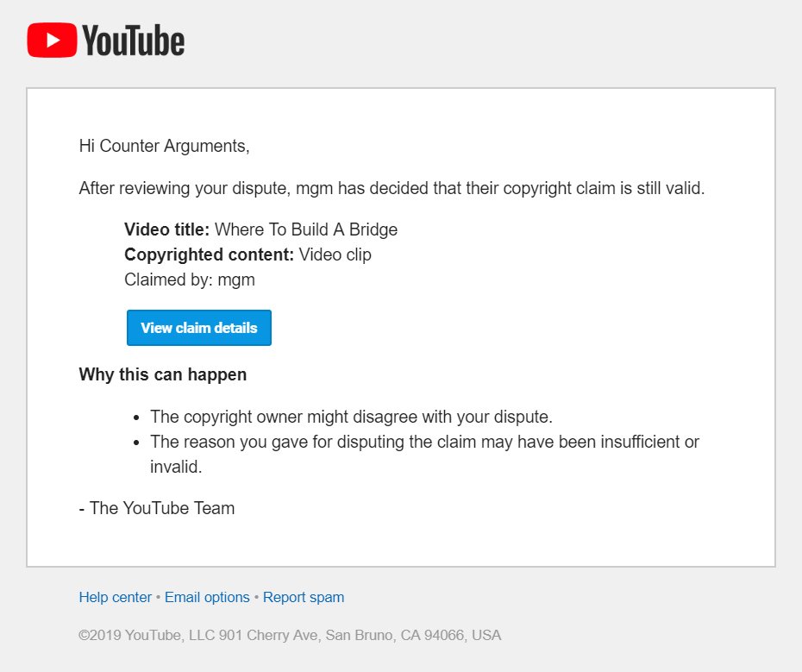Open the View claim details button
Screen dimensions: 802x672
click(199, 328)
